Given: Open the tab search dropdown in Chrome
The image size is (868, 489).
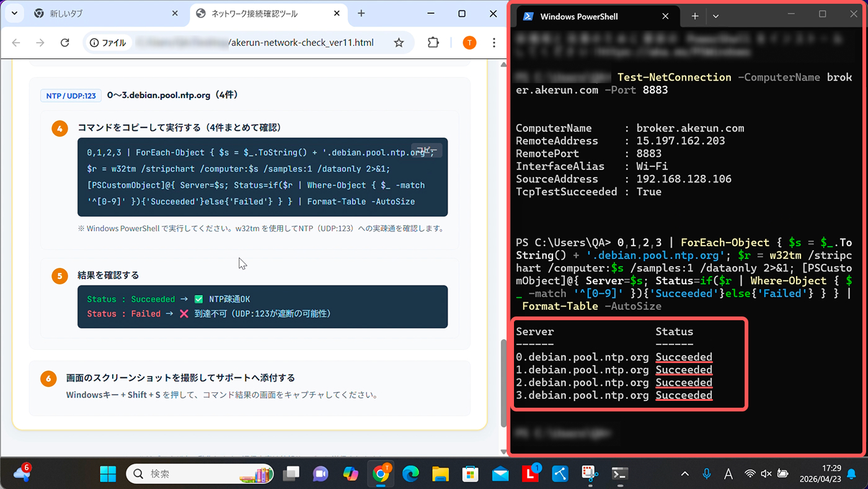Looking at the screenshot, I should point(14,13).
